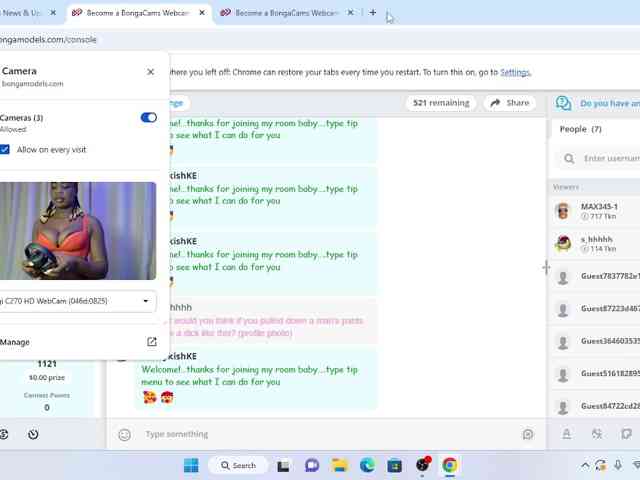Open the emoji picker smiley icon
The width and height of the screenshot is (640, 480).
(124, 435)
